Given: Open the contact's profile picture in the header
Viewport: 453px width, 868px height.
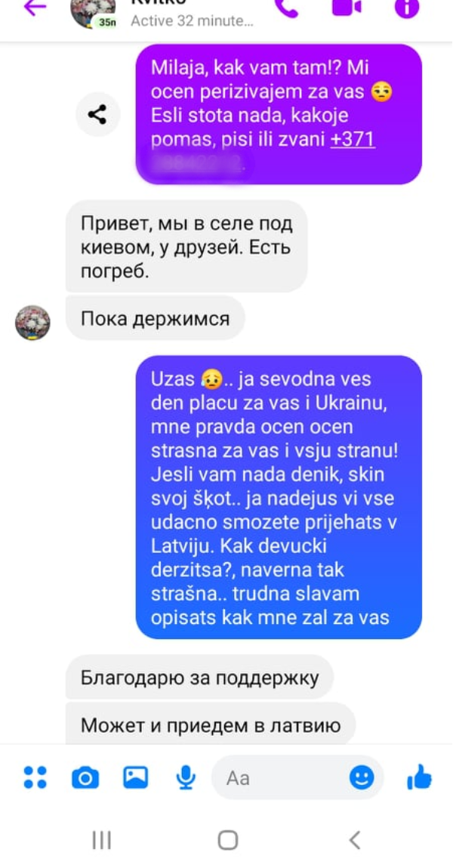Looking at the screenshot, I should (x=93, y=11).
